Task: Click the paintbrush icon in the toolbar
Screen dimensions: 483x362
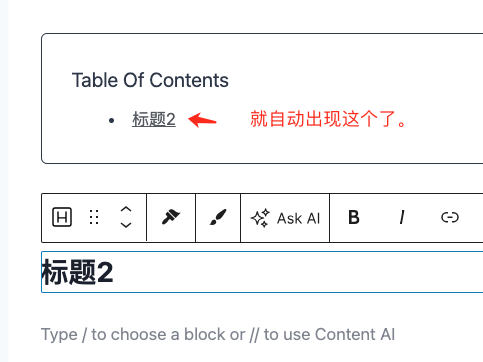Action: coord(218,217)
